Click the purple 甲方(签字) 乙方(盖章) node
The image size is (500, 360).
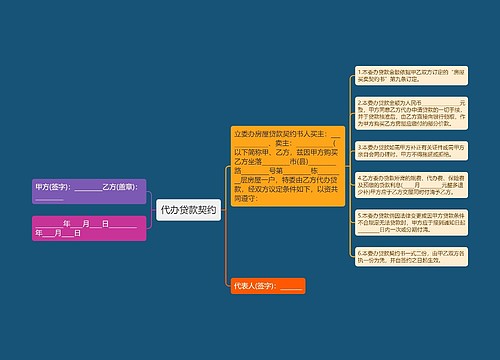[x=89, y=191]
